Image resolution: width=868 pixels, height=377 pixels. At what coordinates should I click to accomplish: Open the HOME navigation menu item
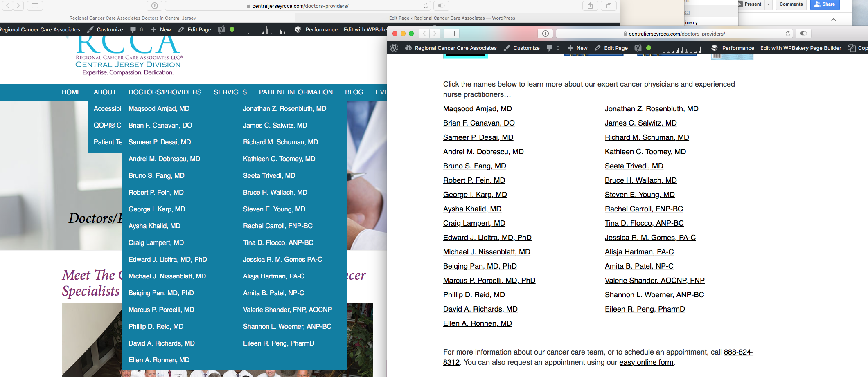[72, 92]
